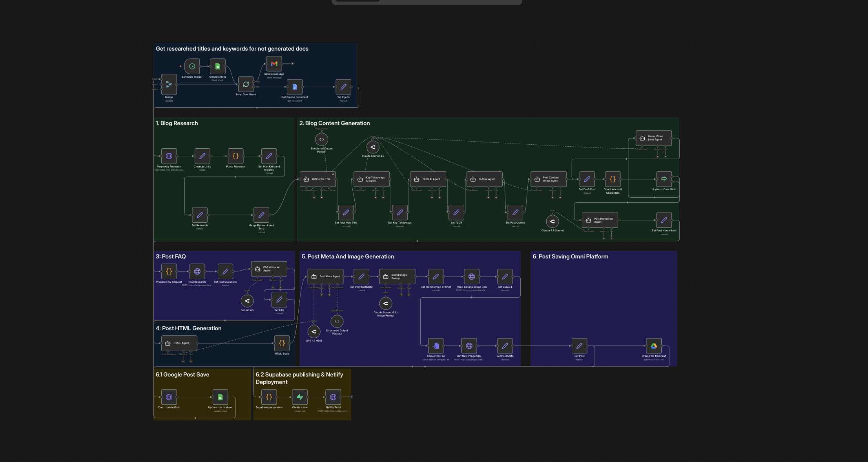Image resolution: width=868 pixels, height=462 pixels.
Task: Select the Merge node icon
Action: coord(169,84)
